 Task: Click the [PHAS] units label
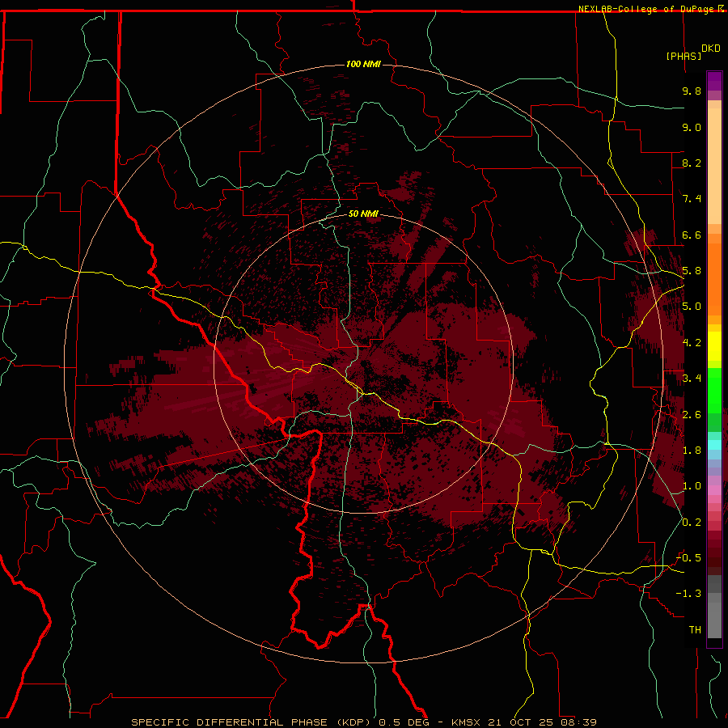pyautogui.click(x=684, y=56)
